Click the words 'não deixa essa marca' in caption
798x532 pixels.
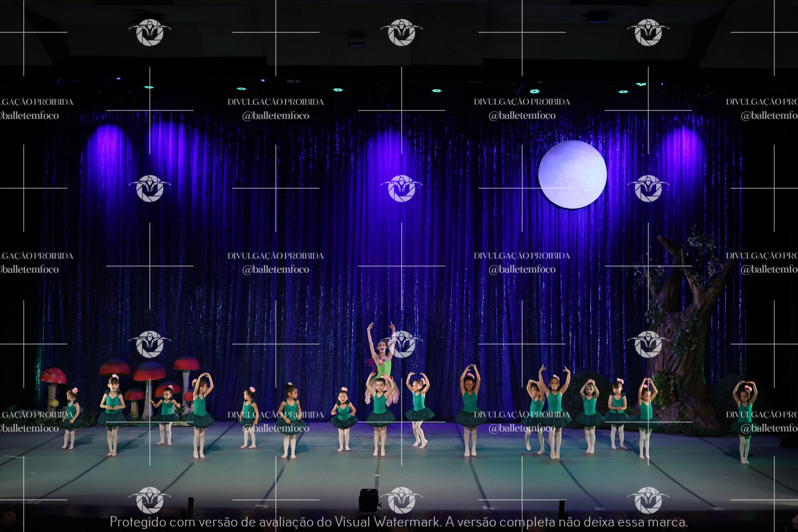click(623, 522)
